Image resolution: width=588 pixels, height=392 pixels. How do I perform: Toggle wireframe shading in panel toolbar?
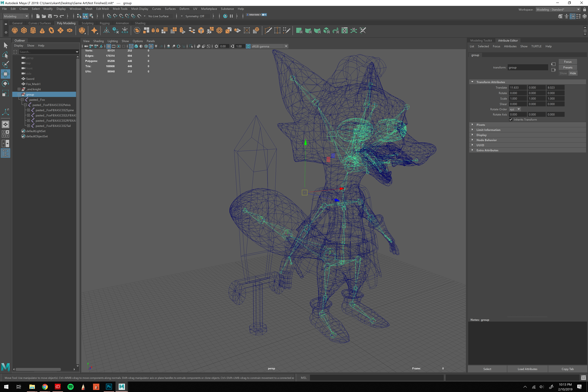(131, 46)
